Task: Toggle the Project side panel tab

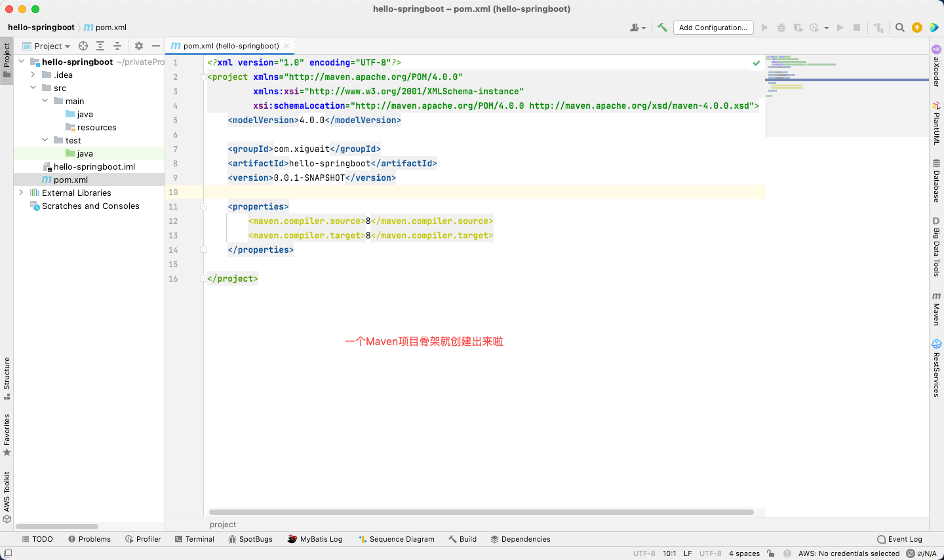Action: 7,60
